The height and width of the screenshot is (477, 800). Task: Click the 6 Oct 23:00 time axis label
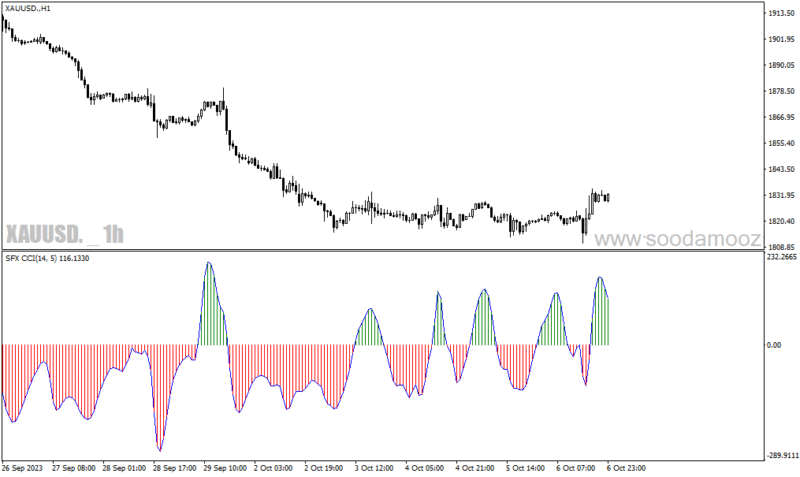click(626, 468)
